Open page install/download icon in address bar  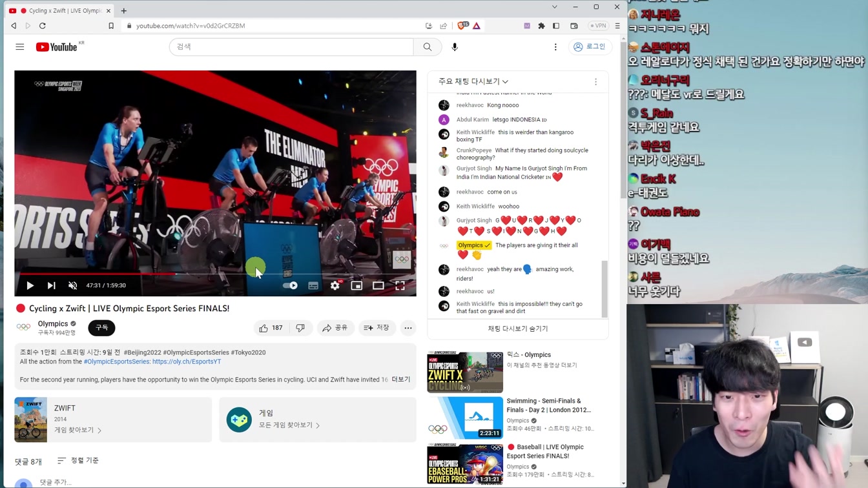pos(429,26)
